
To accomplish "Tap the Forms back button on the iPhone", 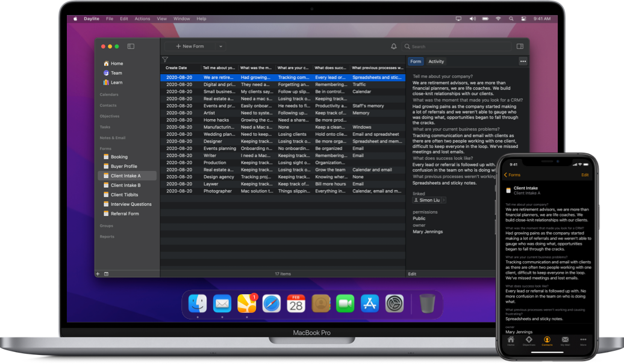I will (512, 175).
